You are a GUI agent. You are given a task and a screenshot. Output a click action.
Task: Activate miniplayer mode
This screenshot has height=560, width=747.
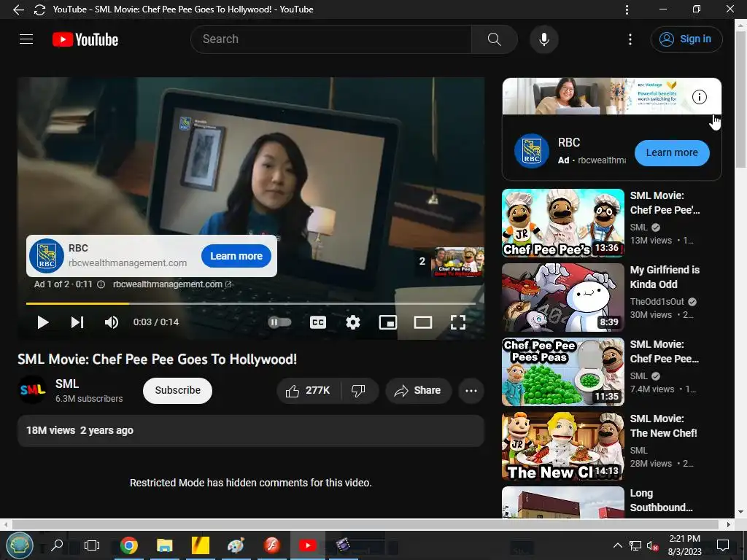coord(388,322)
